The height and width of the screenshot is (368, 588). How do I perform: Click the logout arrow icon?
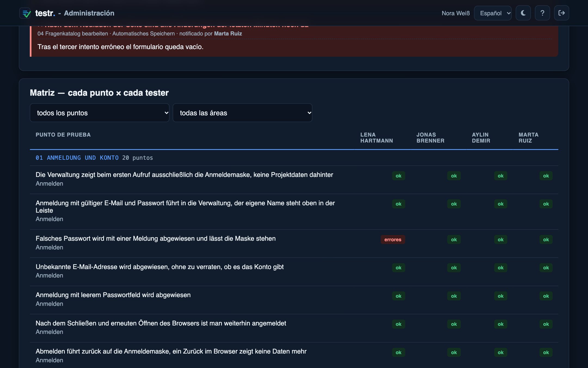561,13
